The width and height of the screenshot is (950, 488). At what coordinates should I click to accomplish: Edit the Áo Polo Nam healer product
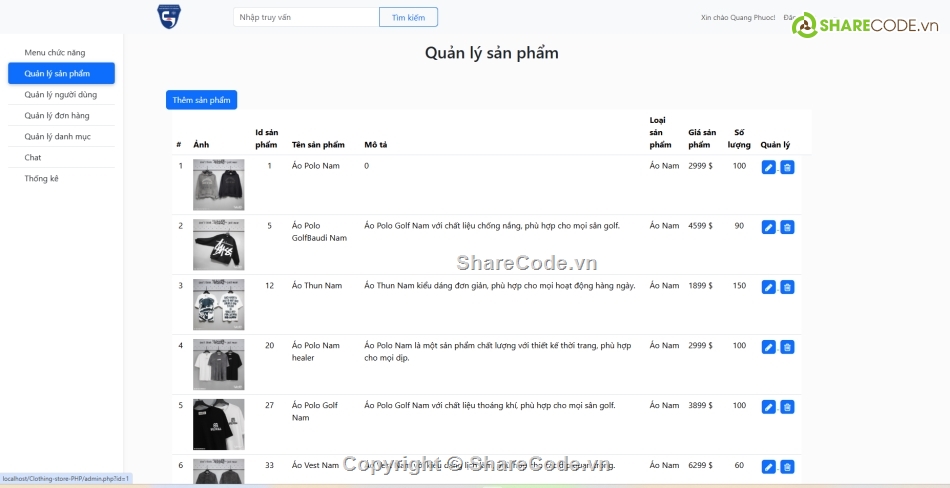pos(768,347)
